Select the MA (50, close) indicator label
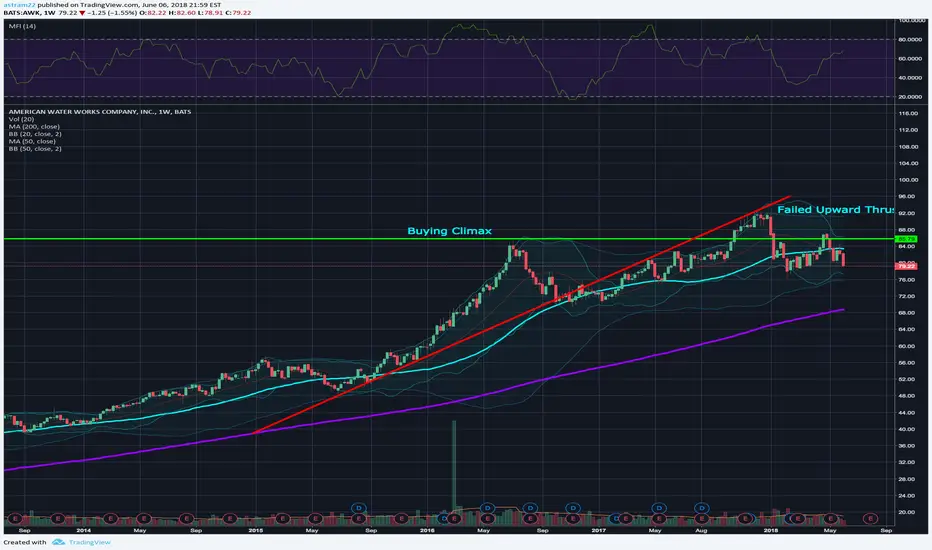 pyautogui.click(x=32, y=141)
